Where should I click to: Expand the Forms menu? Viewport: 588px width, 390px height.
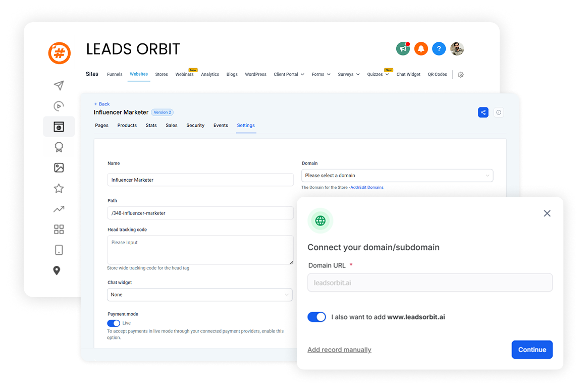(x=321, y=74)
